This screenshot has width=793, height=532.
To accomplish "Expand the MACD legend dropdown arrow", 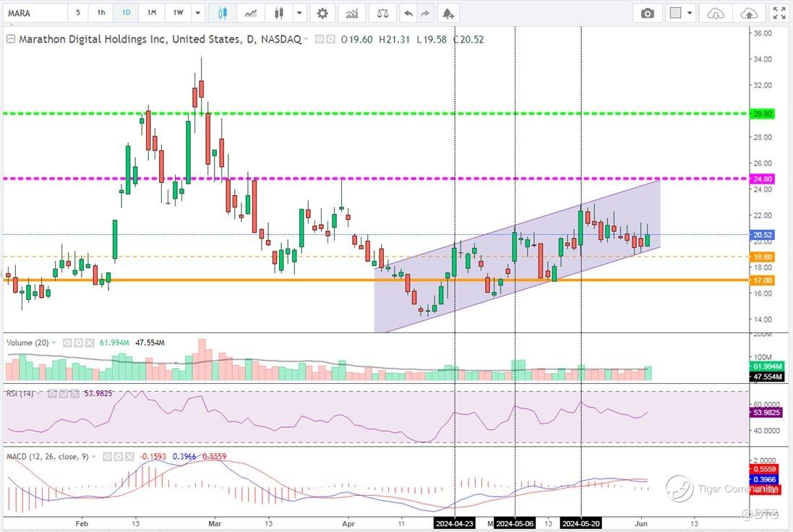I will pos(94,457).
